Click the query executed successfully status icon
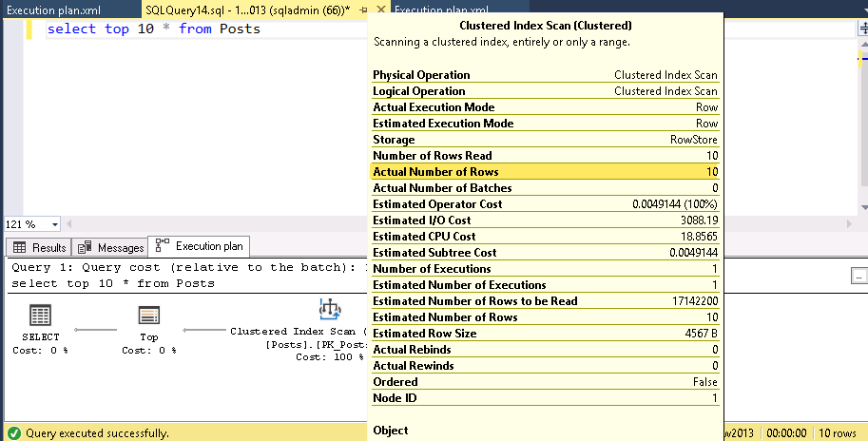 click(x=14, y=432)
